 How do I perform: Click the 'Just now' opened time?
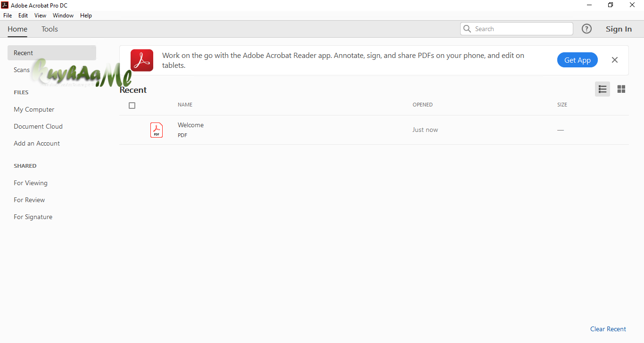click(425, 130)
